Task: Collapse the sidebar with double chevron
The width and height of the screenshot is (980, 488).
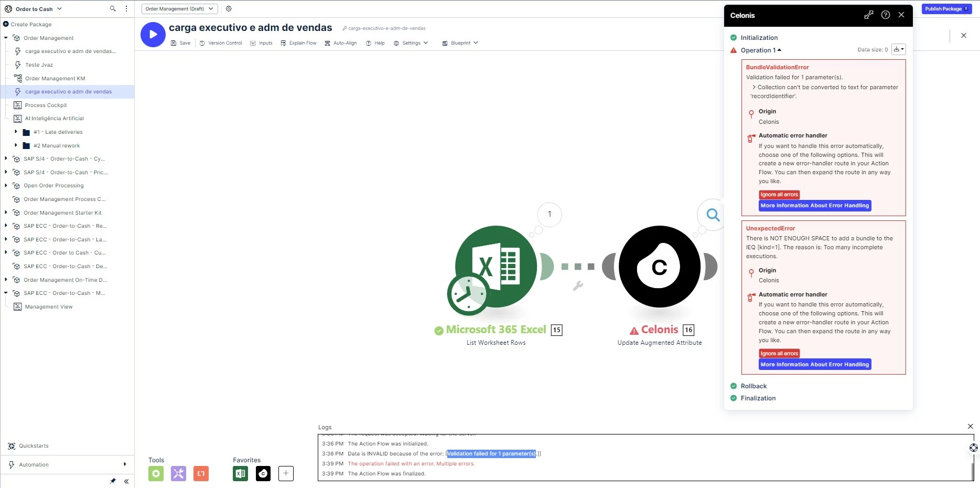Action: click(x=126, y=481)
